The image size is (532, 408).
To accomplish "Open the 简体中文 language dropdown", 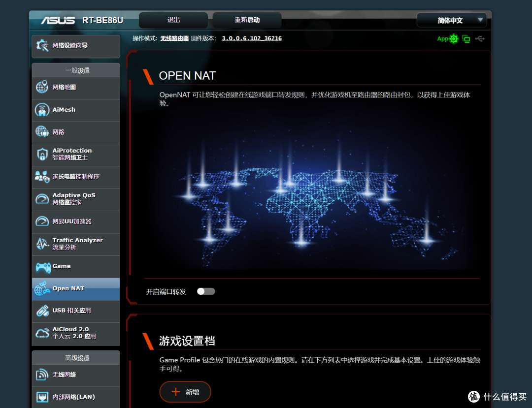I will pos(452,20).
